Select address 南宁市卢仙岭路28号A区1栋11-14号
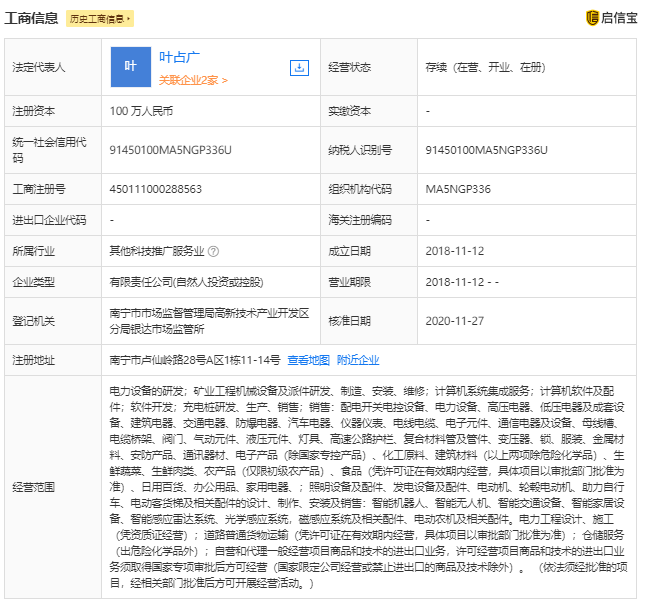 194,360
